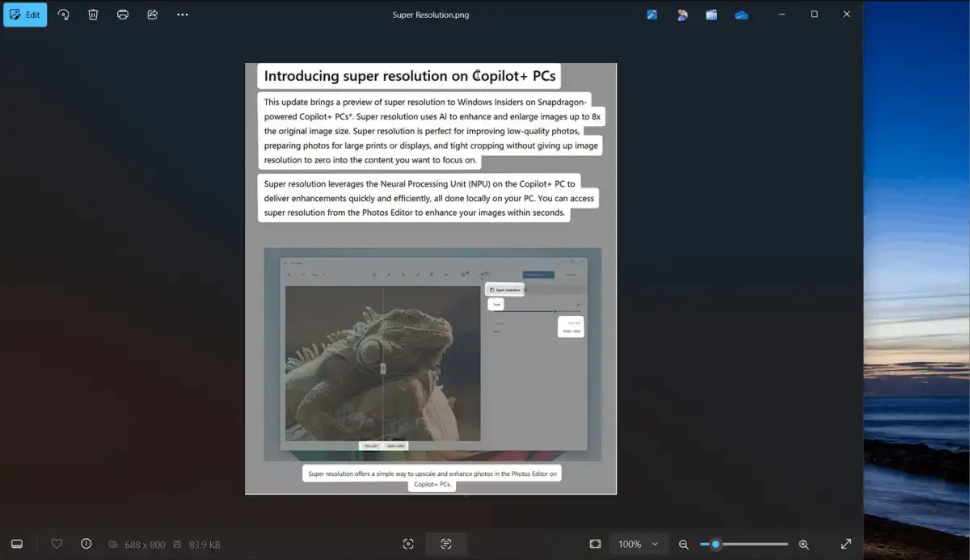The image size is (970, 560).
Task: Click the blue mountain picture app icon
Action: point(652,15)
